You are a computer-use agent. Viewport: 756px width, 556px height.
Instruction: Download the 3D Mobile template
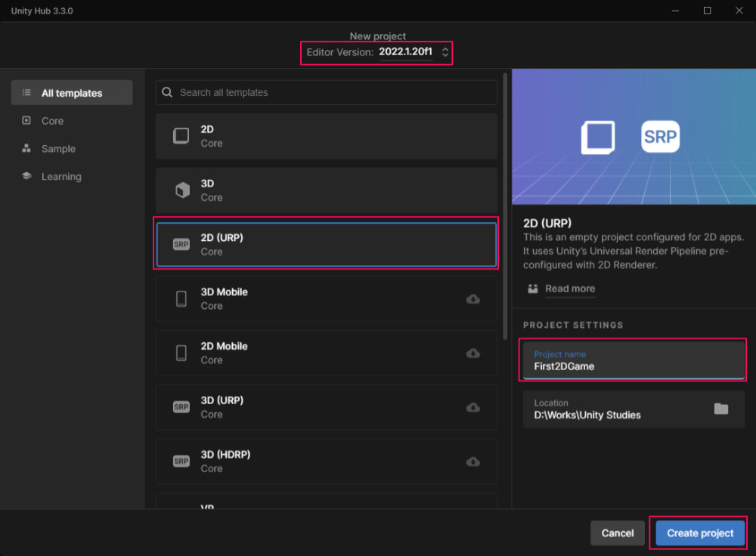(473, 299)
